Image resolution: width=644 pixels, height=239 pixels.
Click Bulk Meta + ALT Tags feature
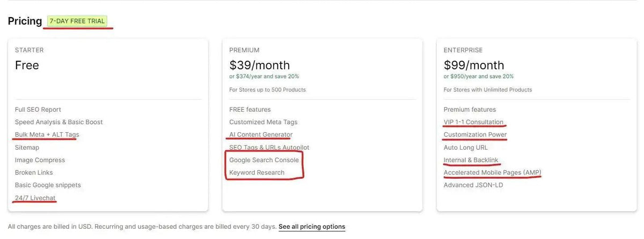pos(47,135)
